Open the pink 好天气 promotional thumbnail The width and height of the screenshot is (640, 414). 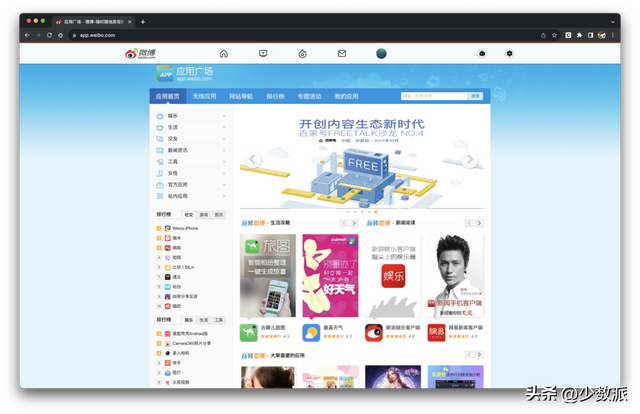coord(330,276)
